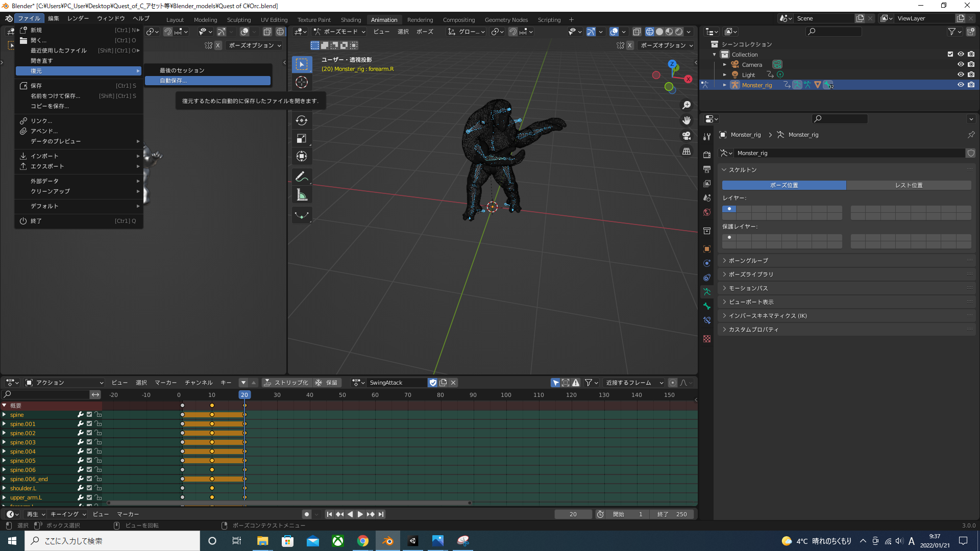Viewport: 980px width, 551px height.
Task: Expand the ボーングループ panel
Action: 748,261
